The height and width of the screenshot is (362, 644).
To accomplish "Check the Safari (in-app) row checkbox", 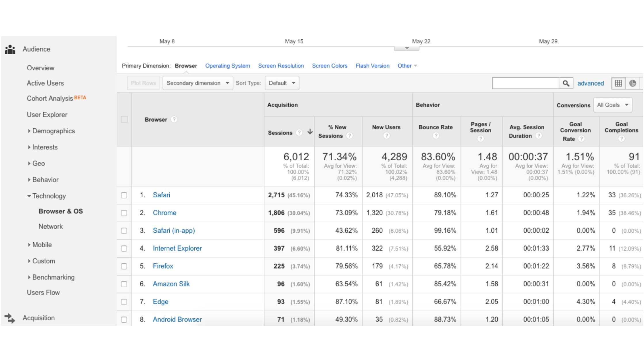I will tap(124, 231).
